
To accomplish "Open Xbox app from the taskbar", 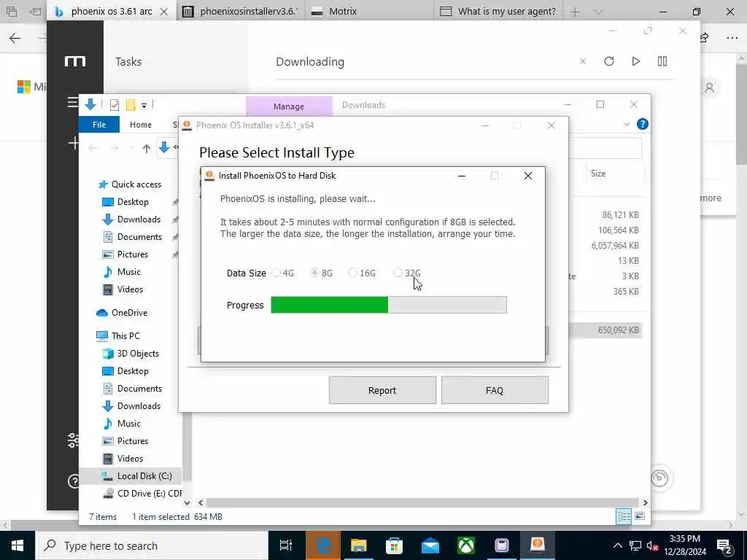I will 466,545.
